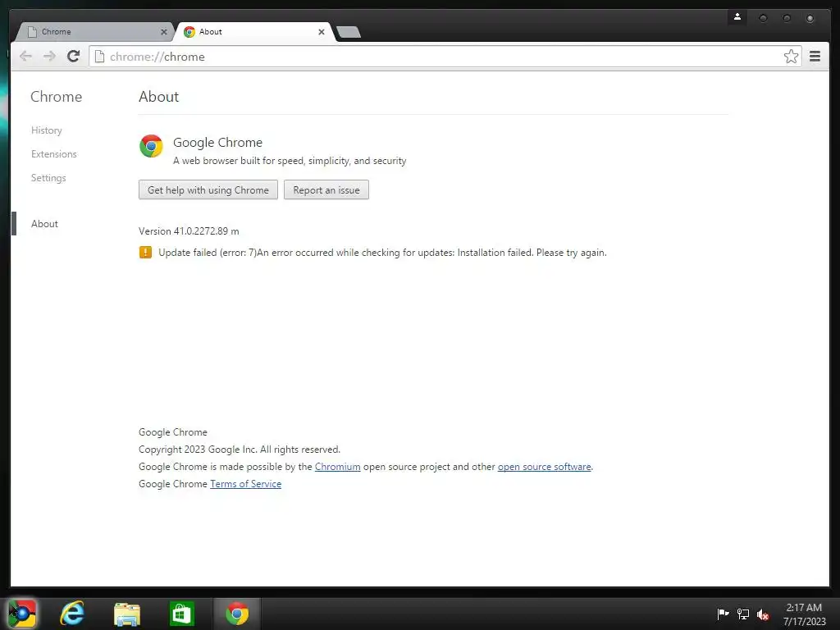The width and height of the screenshot is (840, 630).
Task: Open a new tab
Action: tap(349, 32)
